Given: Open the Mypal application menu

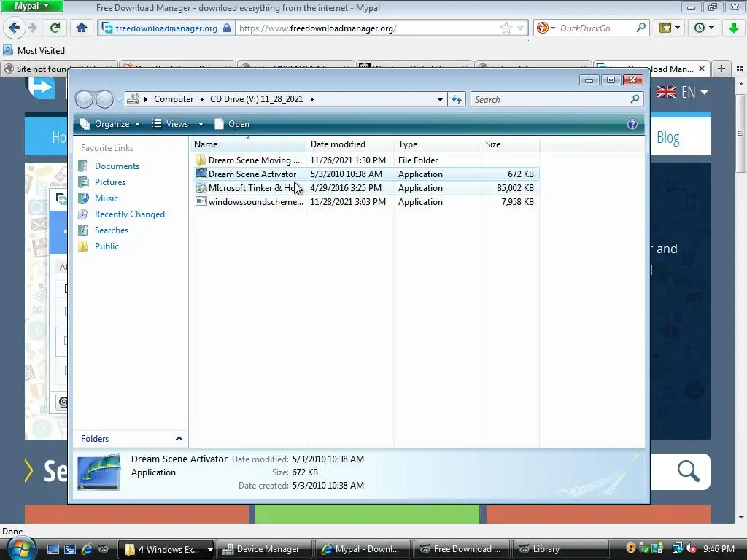Looking at the screenshot, I should coord(31,6).
